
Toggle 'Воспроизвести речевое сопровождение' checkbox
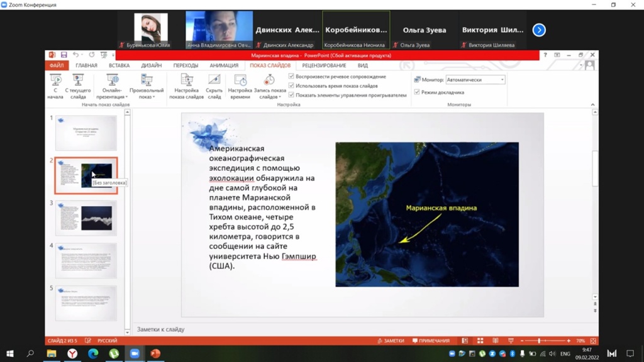tap(291, 77)
